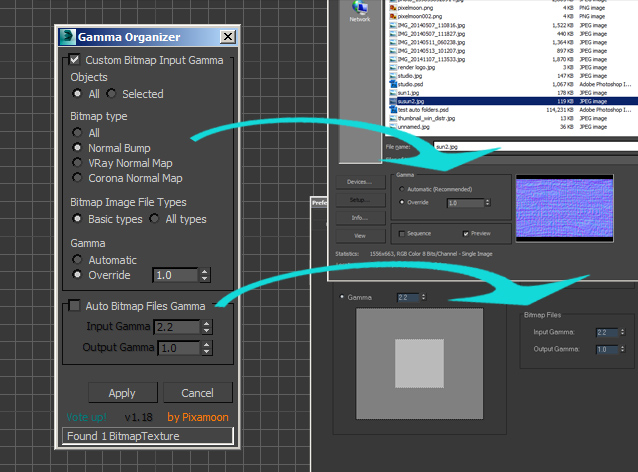Set Gamma to Automatic in Gamma Organizer
This screenshot has width=638, height=472.
click(77, 260)
